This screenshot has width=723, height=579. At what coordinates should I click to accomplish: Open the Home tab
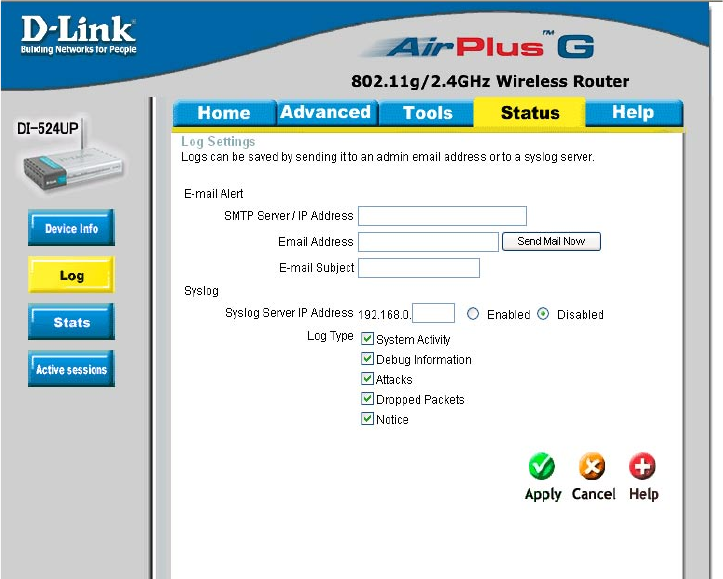224,113
